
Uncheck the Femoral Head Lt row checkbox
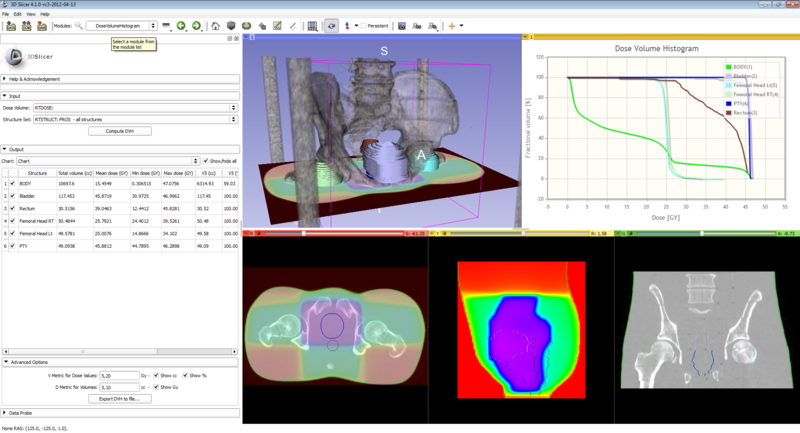pos(13,234)
